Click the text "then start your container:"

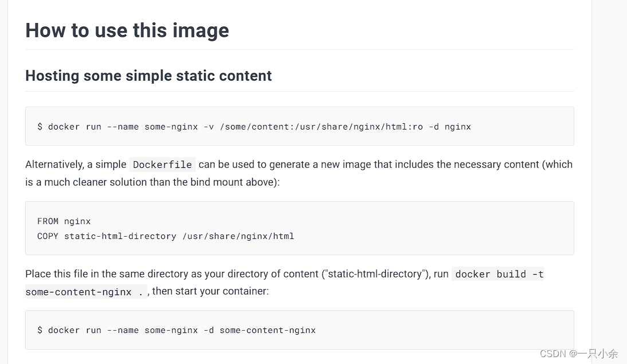(x=210, y=291)
